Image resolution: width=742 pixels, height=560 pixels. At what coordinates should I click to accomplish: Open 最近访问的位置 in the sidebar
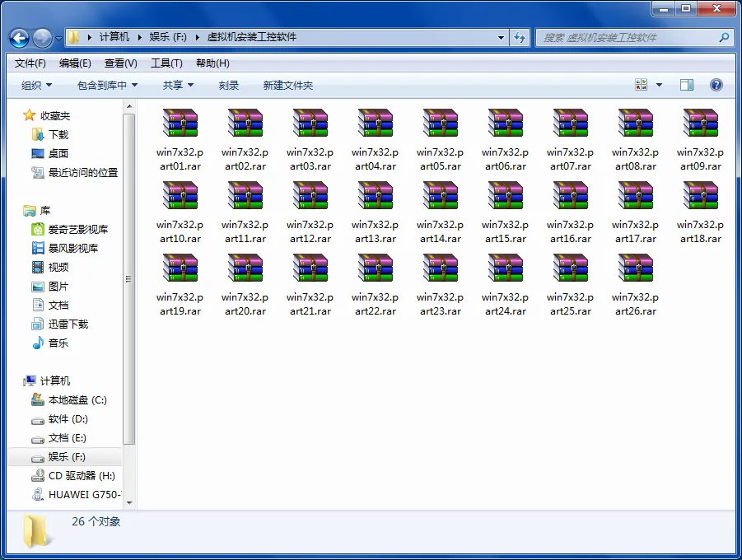pos(75,173)
